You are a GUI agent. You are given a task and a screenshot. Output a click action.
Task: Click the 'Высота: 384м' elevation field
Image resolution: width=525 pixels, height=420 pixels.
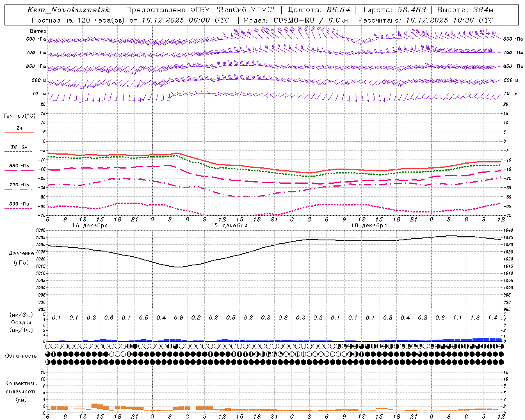465,10
